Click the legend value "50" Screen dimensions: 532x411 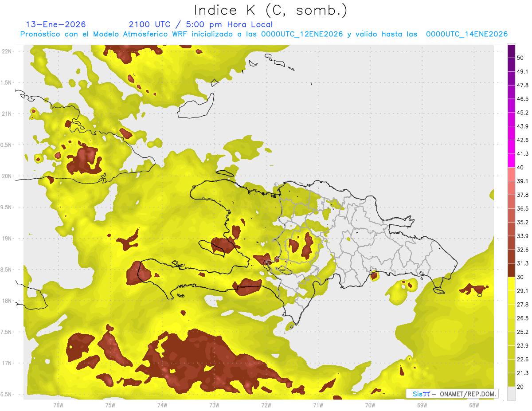pos(520,58)
